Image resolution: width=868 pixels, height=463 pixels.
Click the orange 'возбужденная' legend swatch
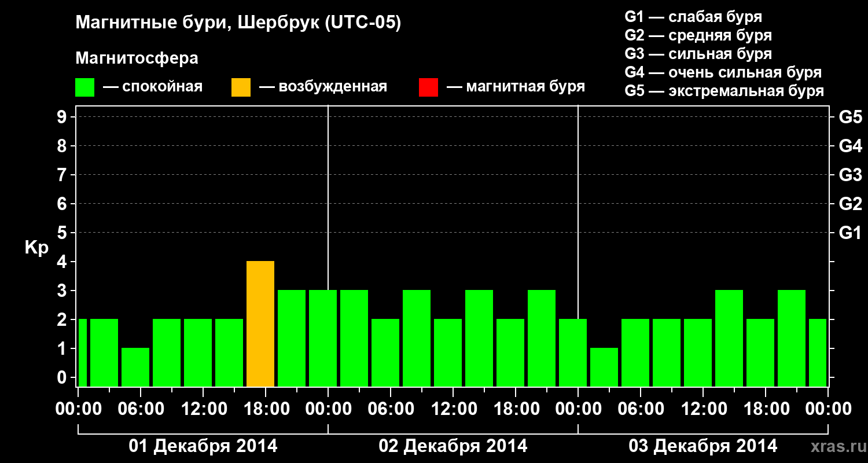tap(241, 87)
